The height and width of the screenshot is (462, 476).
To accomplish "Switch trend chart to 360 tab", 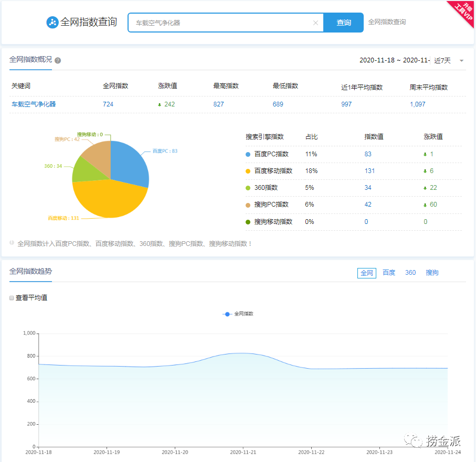I will [410, 273].
